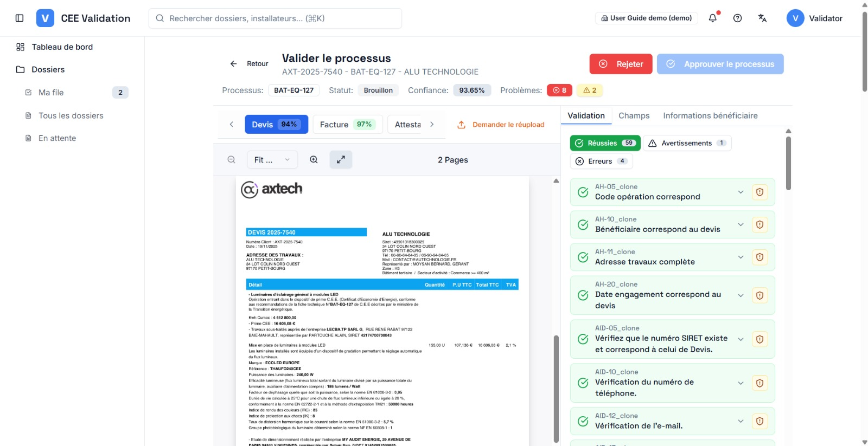The image size is (868, 446).
Task: Open the notifications bell
Action: tap(713, 18)
